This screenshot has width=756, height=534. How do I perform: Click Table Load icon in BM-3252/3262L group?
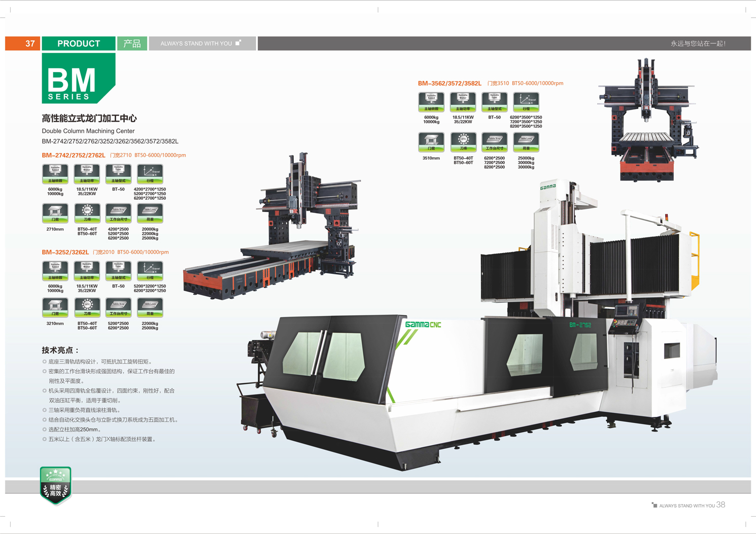(x=150, y=308)
